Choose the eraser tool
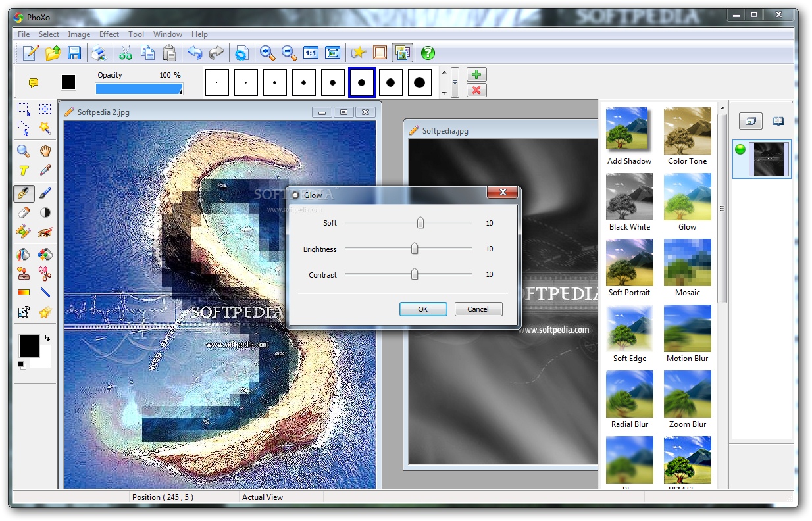This screenshot has width=812, height=521. (24, 212)
